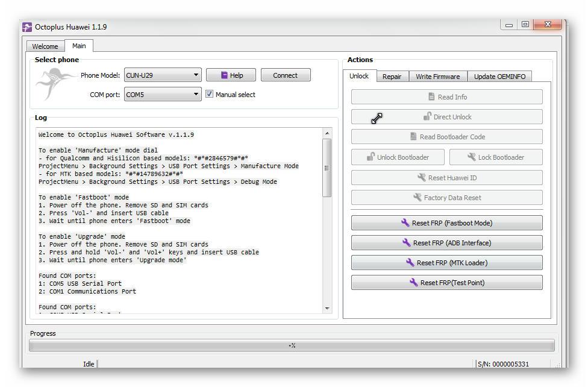Click the Octoplus app icon in the title bar
This screenshot has height=387, width=588.
click(27, 27)
